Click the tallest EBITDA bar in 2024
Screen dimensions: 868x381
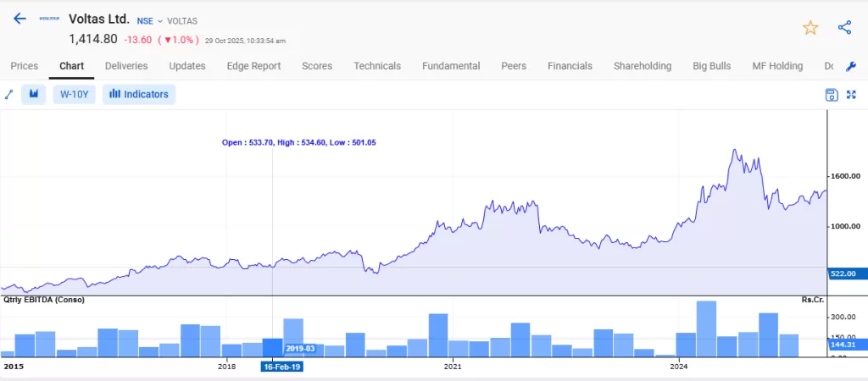click(x=706, y=329)
